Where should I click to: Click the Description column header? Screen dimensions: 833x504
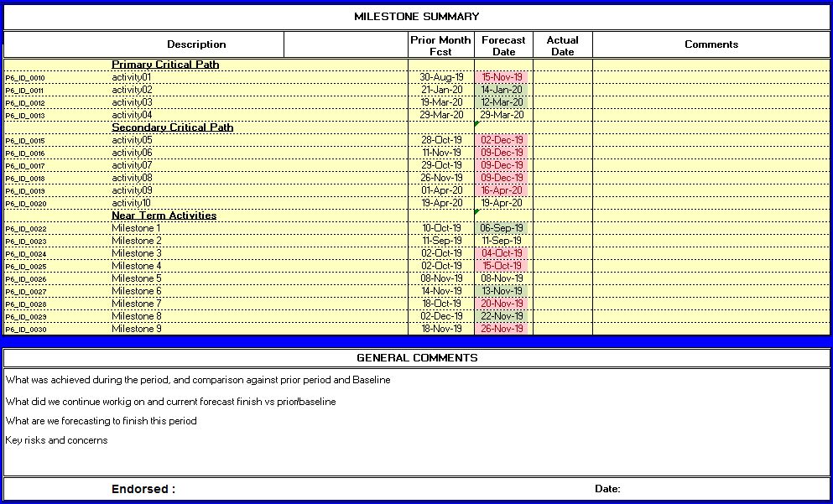pos(196,44)
